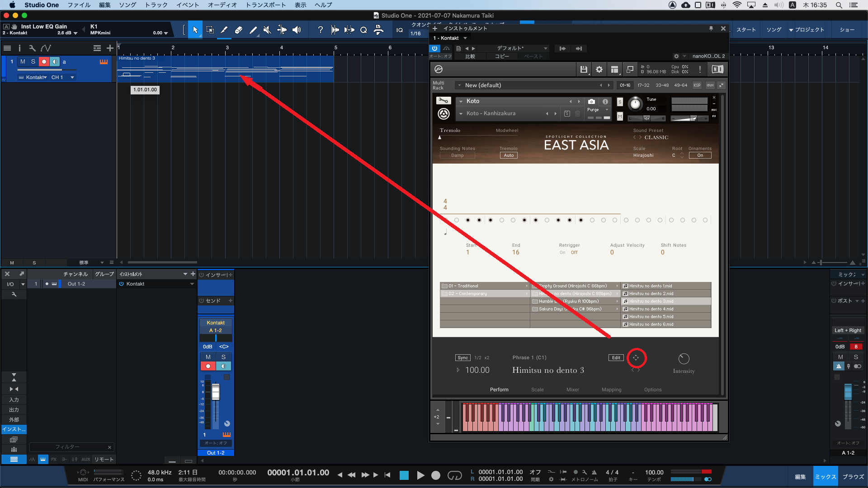
Task: Open the Kontakt instrument dropdown on track
Action: [x=36, y=77]
